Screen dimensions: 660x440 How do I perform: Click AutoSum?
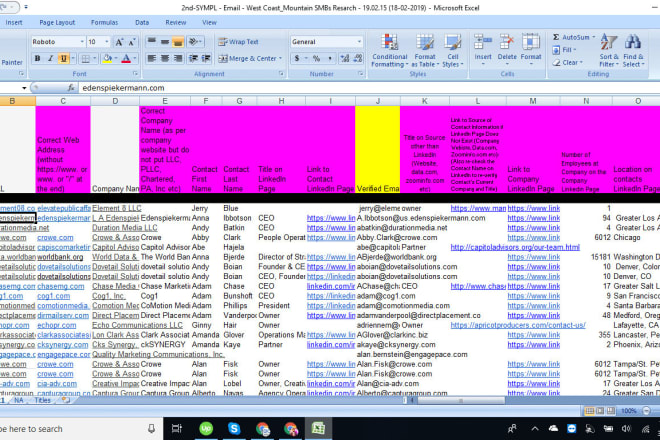pyautogui.click(x=571, y=37)
